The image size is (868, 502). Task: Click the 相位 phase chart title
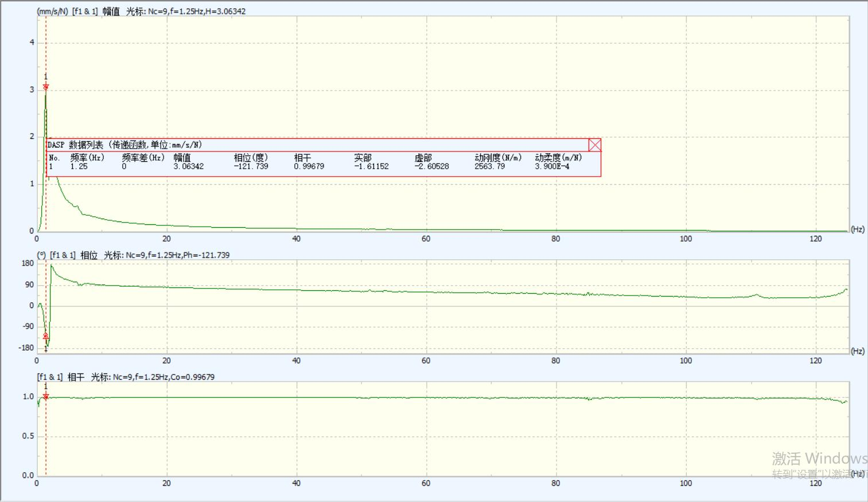pyautogui.click(x=89, y=255)
